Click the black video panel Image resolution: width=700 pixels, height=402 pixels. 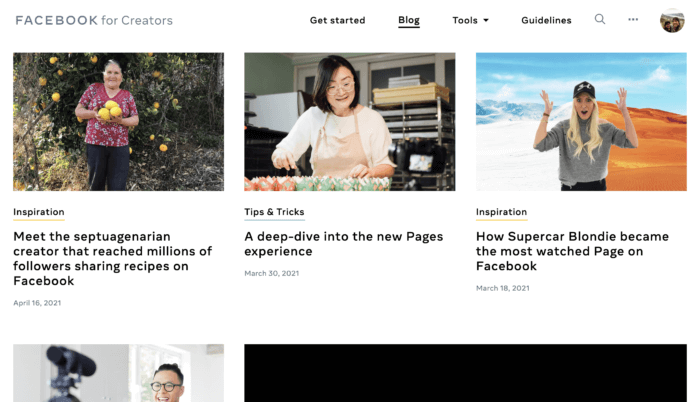pos(465,373)
